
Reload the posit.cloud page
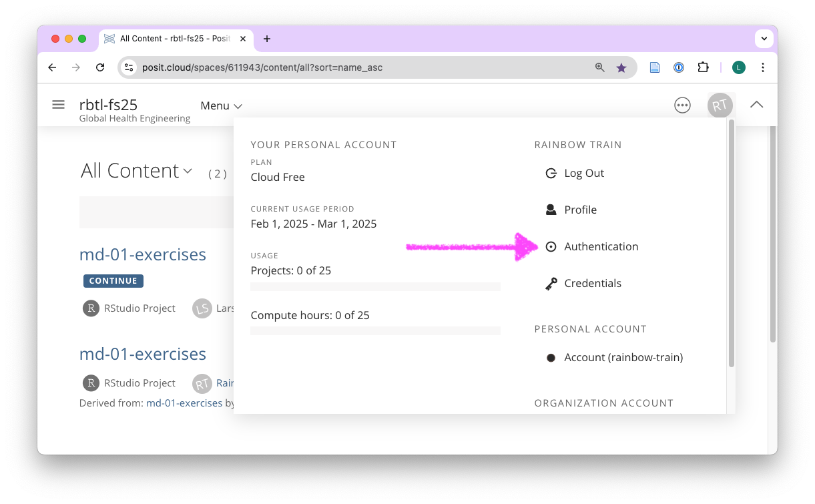pyautogui.click(x=100, y=67)
